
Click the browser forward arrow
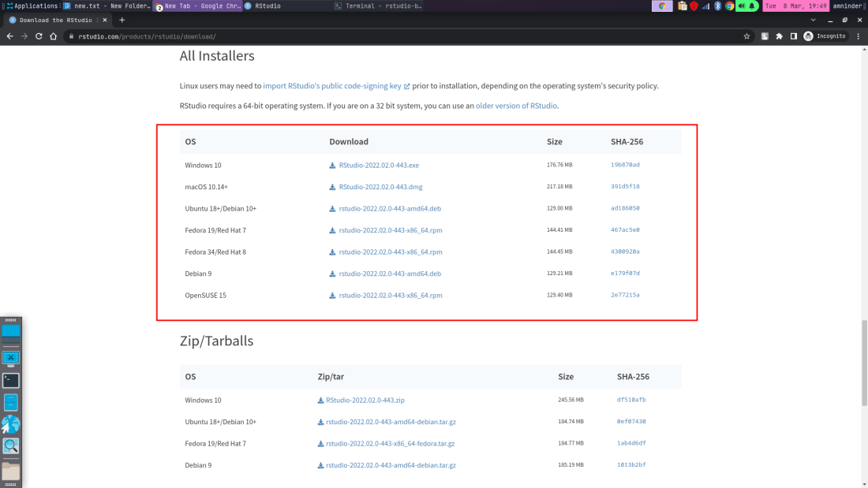pyautogui.click(x=24, y=36)
